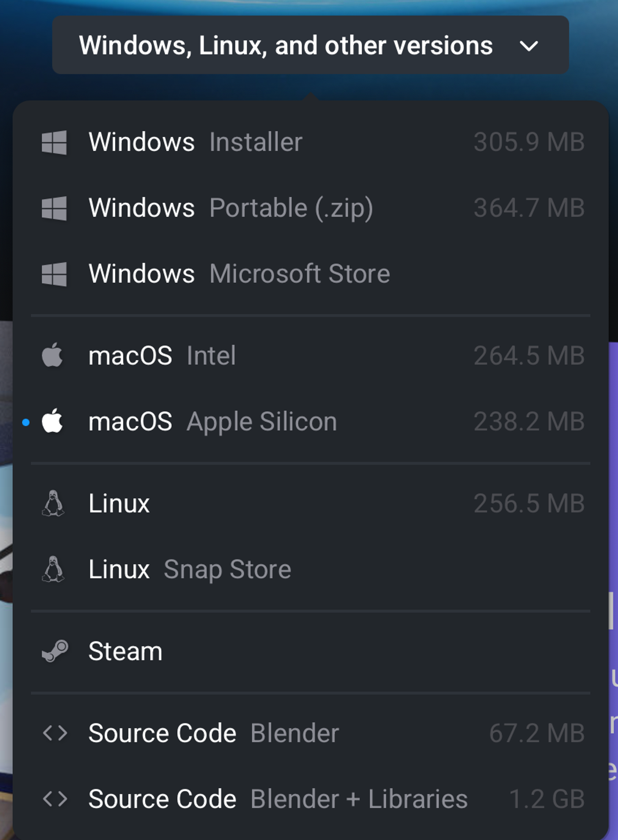Open the Linux Snap Store entry

click(x=310, y=569)
